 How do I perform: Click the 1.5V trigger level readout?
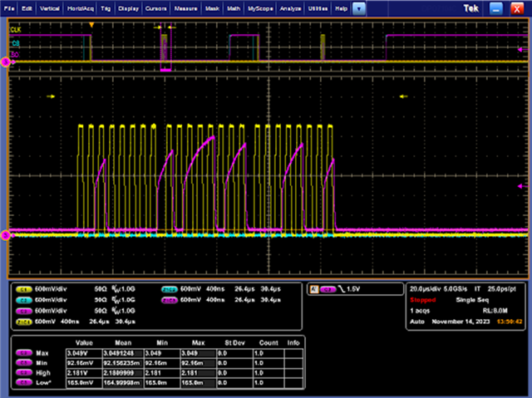[355, 288]
